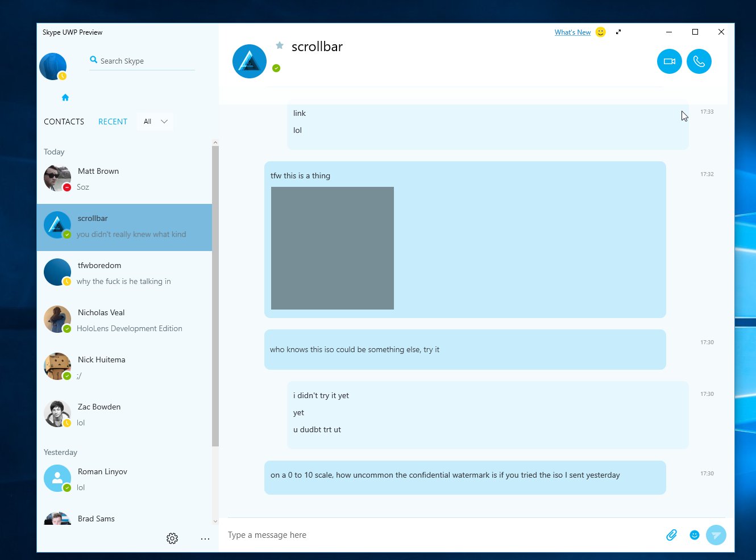Start a video call with scrollbar
This screenshot has width=756, height=560.
[669, 61]
